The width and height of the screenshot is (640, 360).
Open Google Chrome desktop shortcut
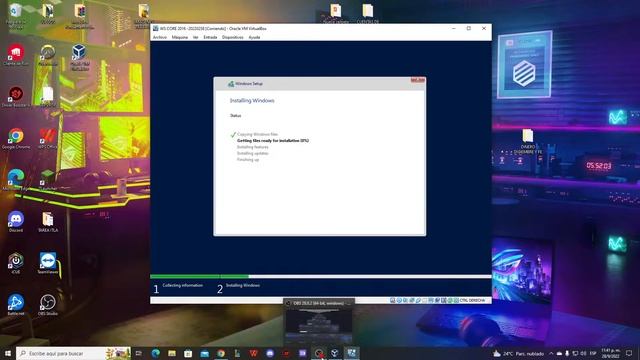click(x=16, y=139)
